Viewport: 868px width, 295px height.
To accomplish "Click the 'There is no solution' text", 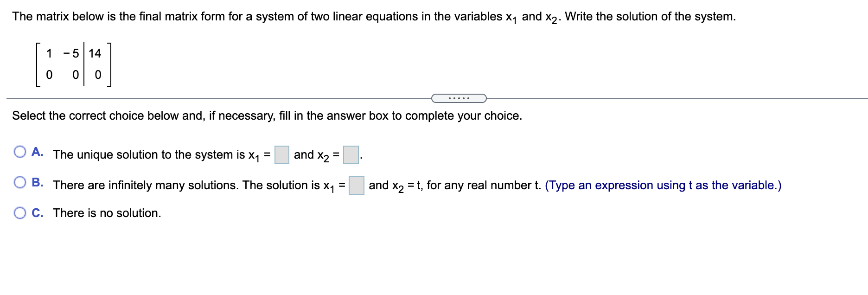I will coord(106,213).
